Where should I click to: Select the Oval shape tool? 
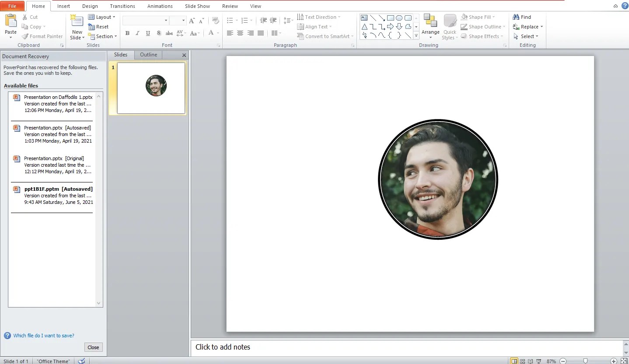pos(399,17)
